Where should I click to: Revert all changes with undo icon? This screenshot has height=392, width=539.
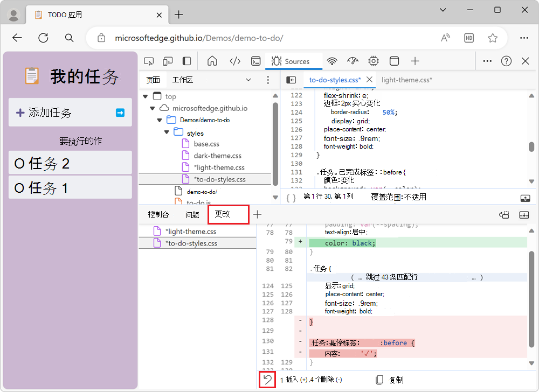267,380
